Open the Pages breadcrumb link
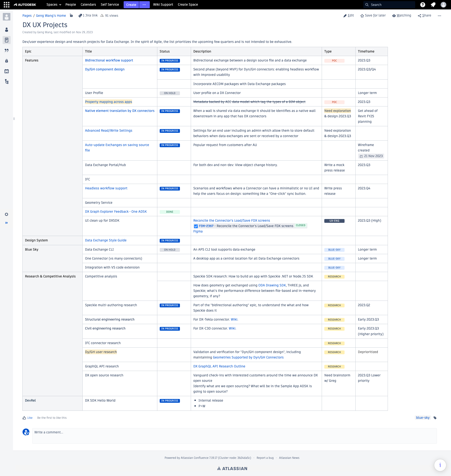 click(x=27, y=16)
